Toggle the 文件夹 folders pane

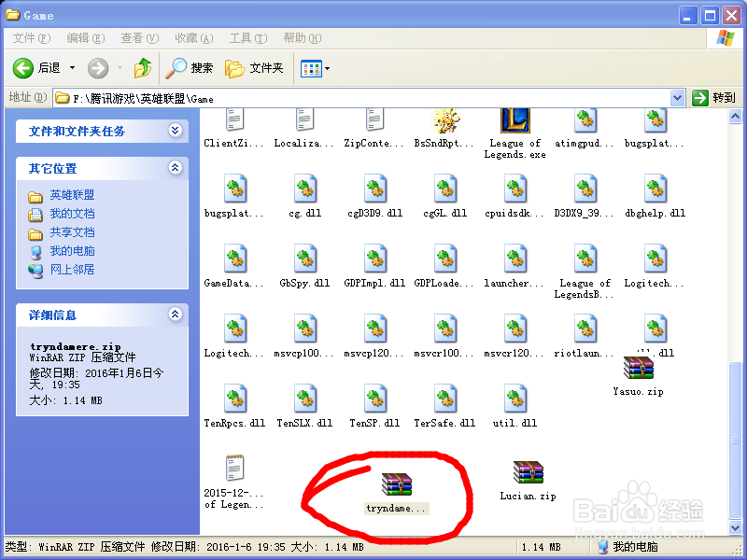254,68
